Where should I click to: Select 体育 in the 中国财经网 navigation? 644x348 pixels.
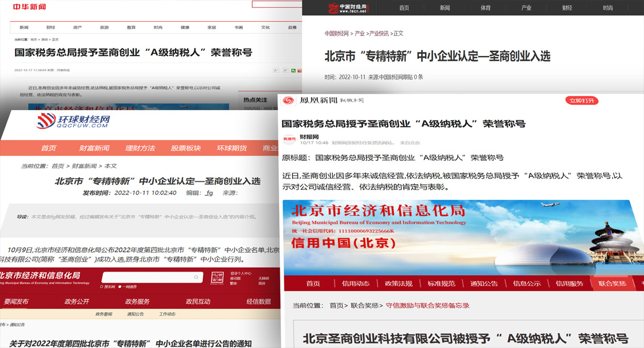484,8
